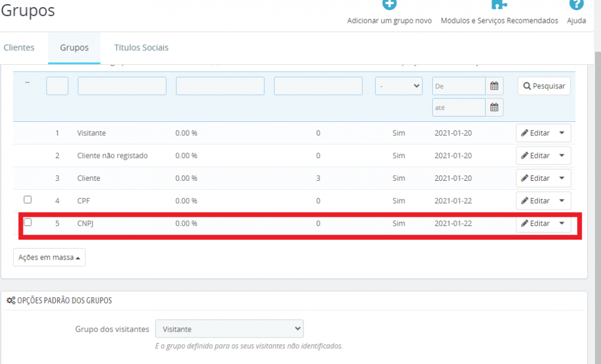This screenshot has height=364, width=601.
Task: Focus the ID filter input field
Action: pos(57,86)
